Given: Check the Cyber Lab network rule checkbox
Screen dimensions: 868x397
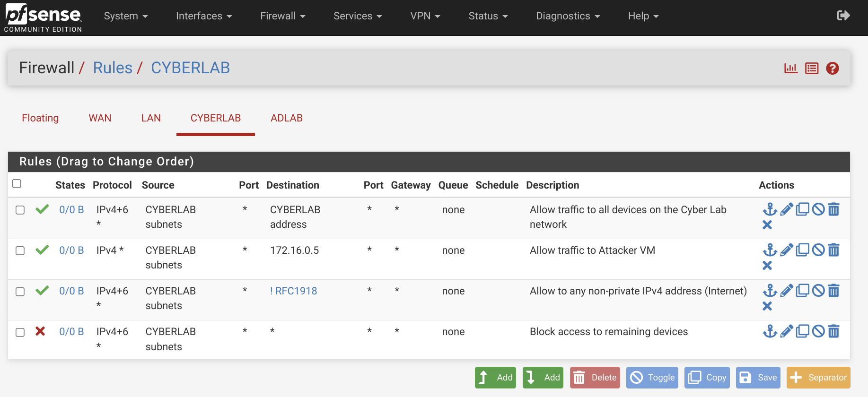Looking at the screenshot, I should (x=20, y=210).
